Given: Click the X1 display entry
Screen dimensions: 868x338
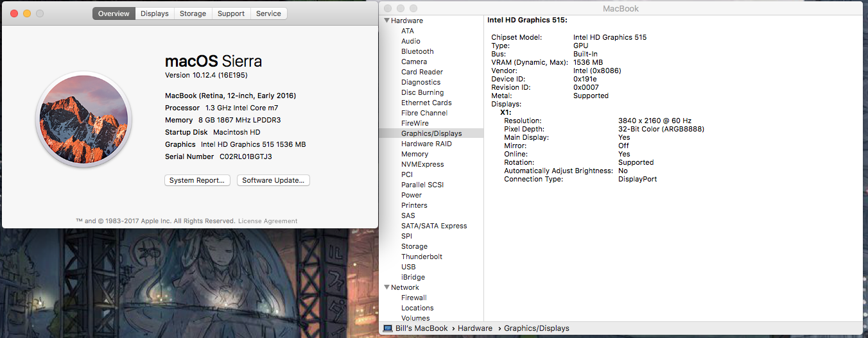Looking at the screenshot, I should click(506, 112).
